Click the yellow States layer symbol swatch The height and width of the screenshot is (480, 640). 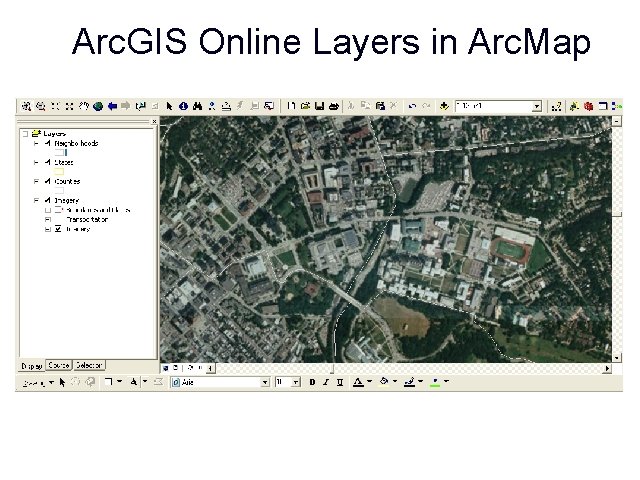pos(59,171)
